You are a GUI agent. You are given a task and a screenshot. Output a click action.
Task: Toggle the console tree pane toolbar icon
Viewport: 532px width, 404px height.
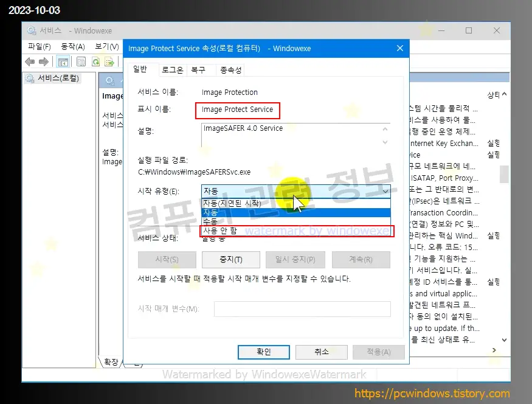point(63,62)
